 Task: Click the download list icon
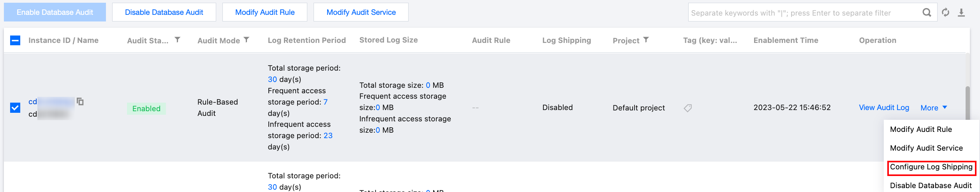coord(961,12)
